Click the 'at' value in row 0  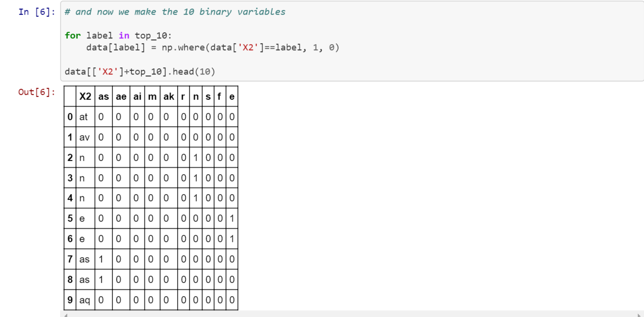point(83,117)
